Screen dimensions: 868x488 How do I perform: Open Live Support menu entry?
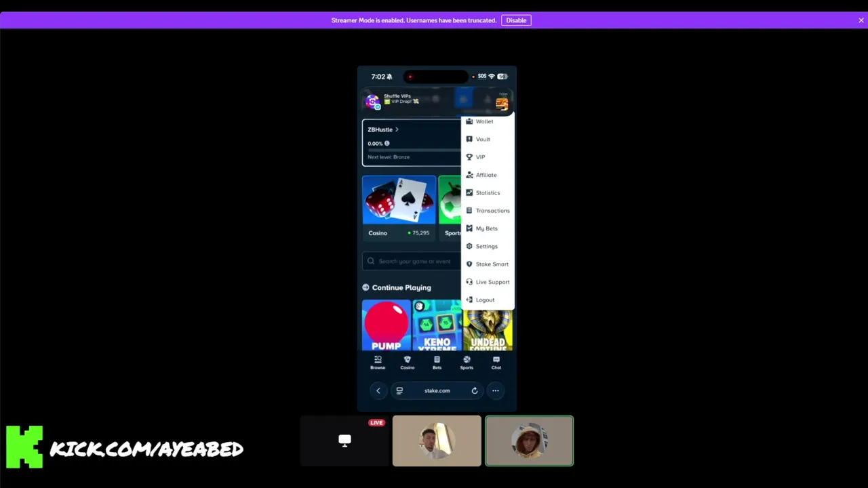488,282
